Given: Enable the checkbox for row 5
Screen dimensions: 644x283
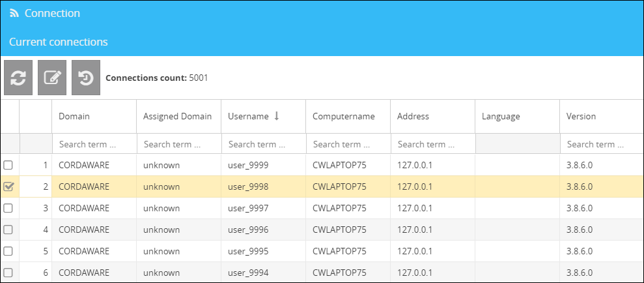Looking at the screenshot, I should click(8, 251).
